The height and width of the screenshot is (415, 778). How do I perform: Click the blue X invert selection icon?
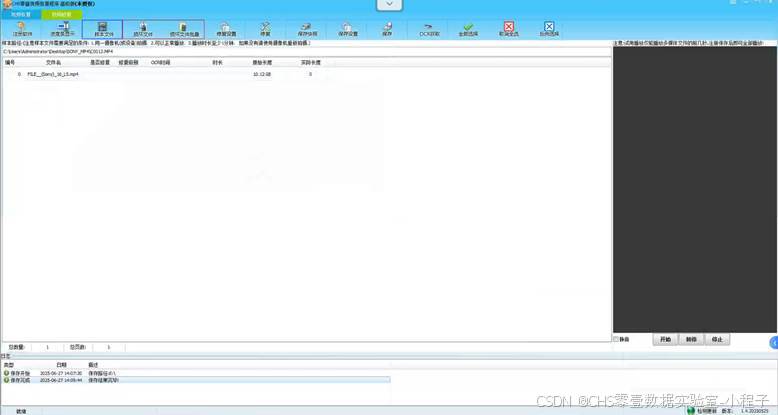coord(549,29)
